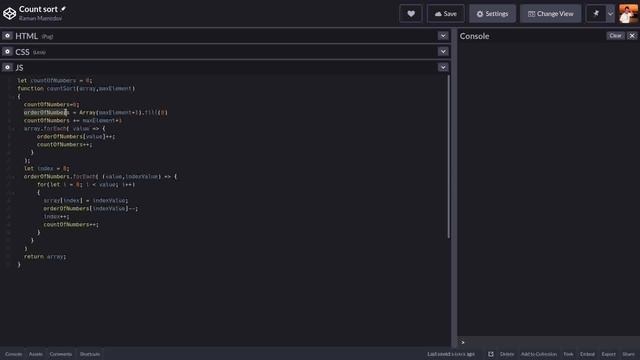The height and width of the screenshot is (360, 640).
Task: Open Export option in footer
Action: (608, 354)
